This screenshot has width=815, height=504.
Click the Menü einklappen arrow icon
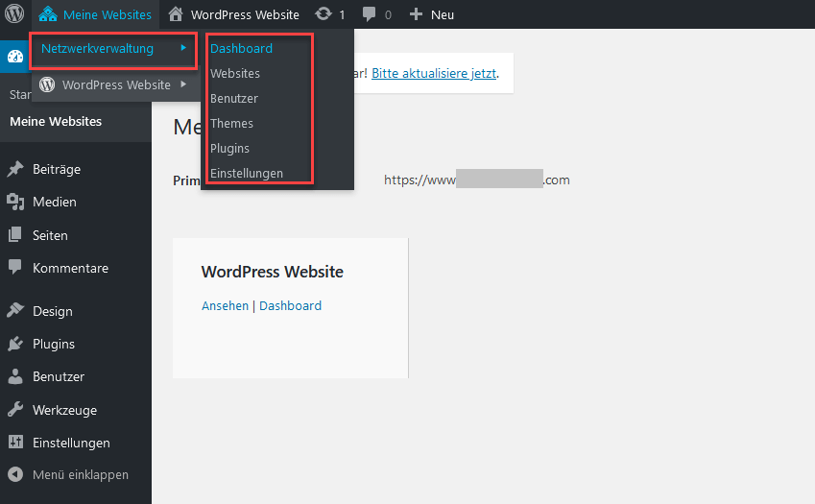pos(15,474)
